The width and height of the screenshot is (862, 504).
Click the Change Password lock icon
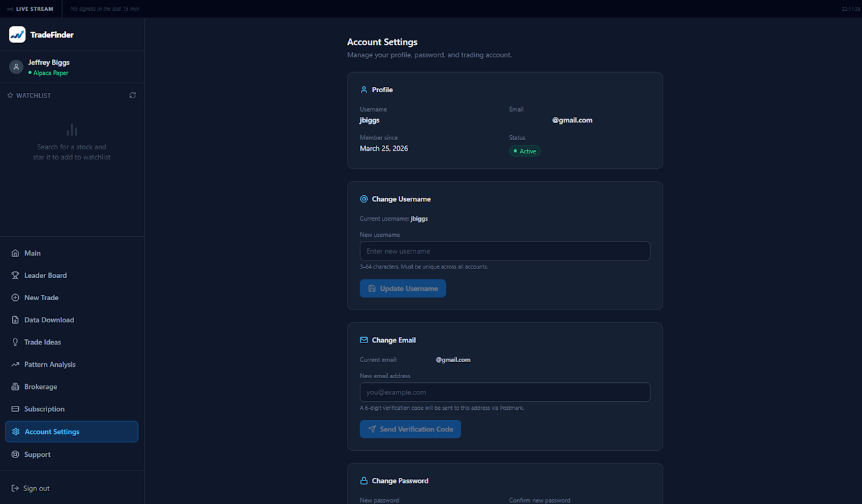click(x=364, y=481)
